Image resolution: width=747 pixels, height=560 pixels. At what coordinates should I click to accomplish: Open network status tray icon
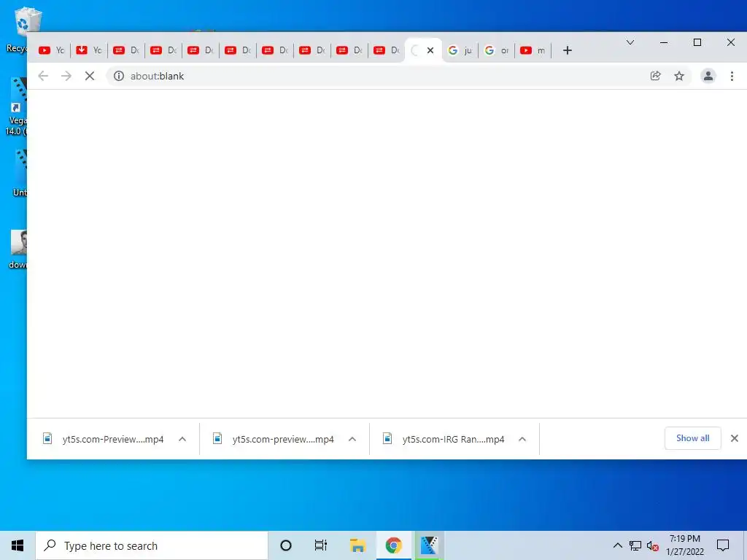coord(635,545)
